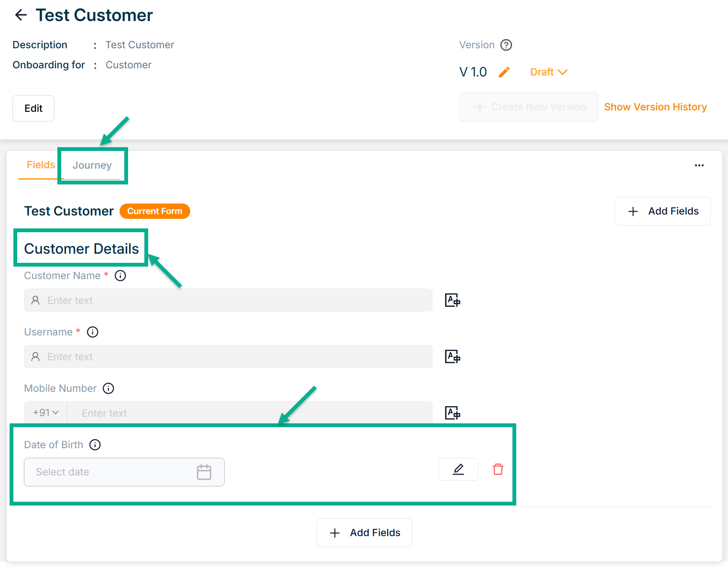The height and width of the screenshot is (571, 728).
Task: Open the three-dot more options menu
Action: tap(699, 165)
